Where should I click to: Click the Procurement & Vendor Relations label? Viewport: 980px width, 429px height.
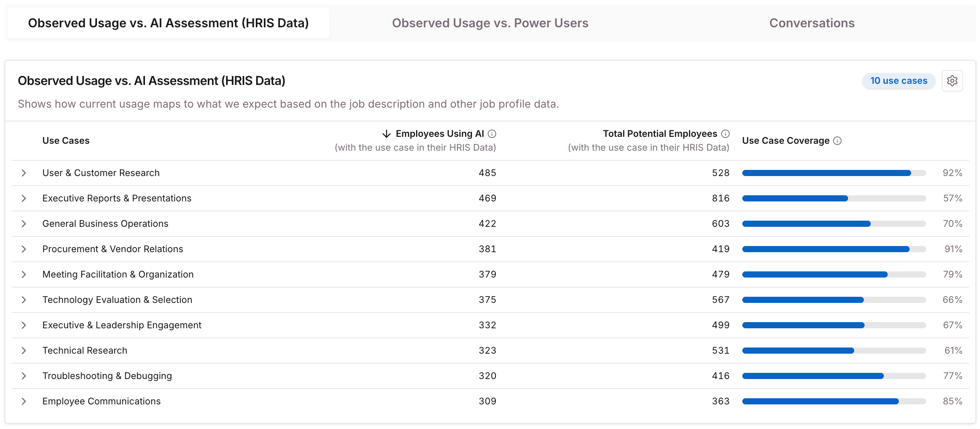click(113, 249)
